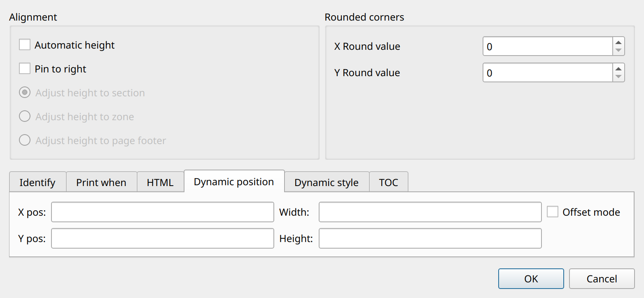Click the Width: label
This screenshot has height=298, width=644.
point(294,212)
